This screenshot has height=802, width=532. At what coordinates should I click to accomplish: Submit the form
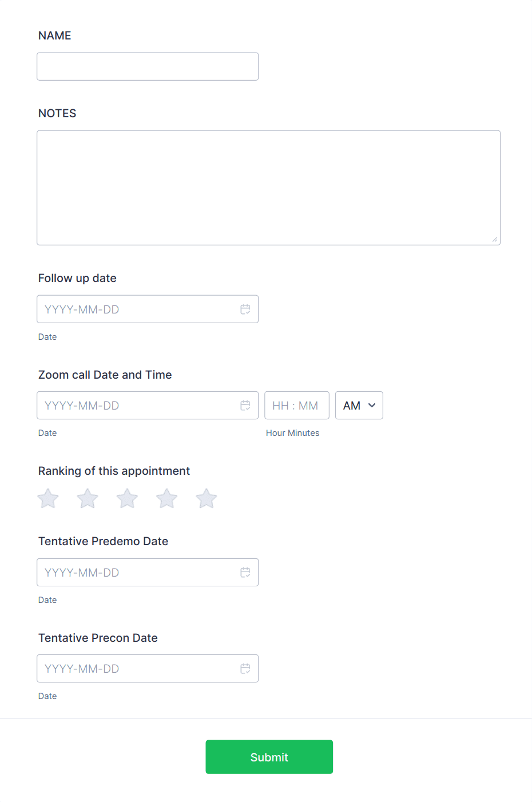click(x=269, y=756)
